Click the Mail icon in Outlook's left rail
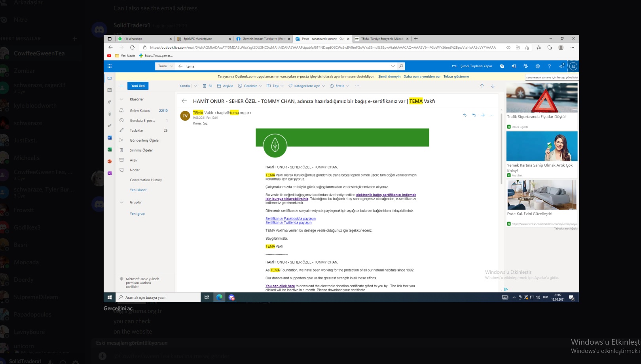The height and width of the screenshot is (364, 641). point(110,78)
